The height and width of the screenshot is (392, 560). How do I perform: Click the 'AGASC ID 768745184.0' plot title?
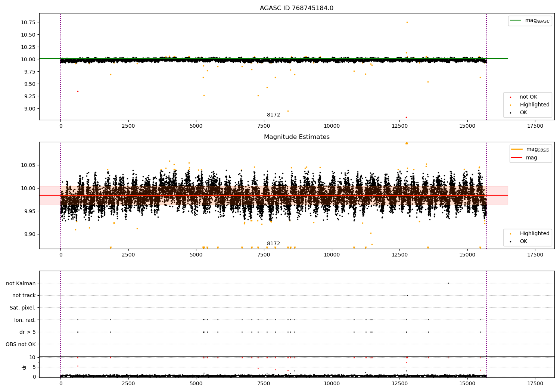click(x=296, y=8)
